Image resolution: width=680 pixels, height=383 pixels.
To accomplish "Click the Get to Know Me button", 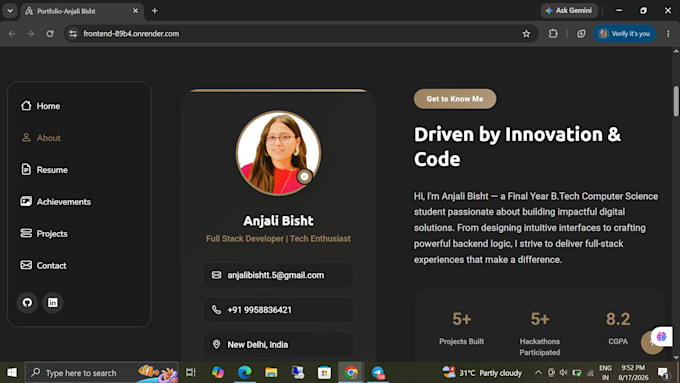I will coord(455,99).
